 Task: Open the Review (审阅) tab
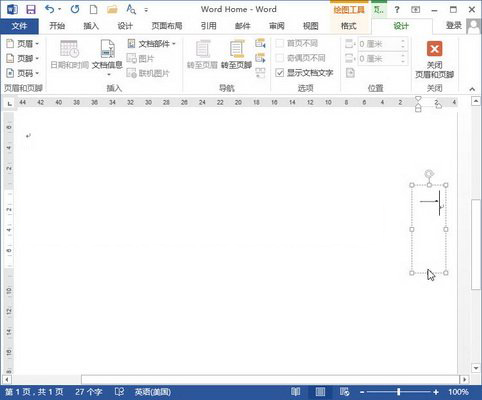pyautogui.click(x=277, y=26)
